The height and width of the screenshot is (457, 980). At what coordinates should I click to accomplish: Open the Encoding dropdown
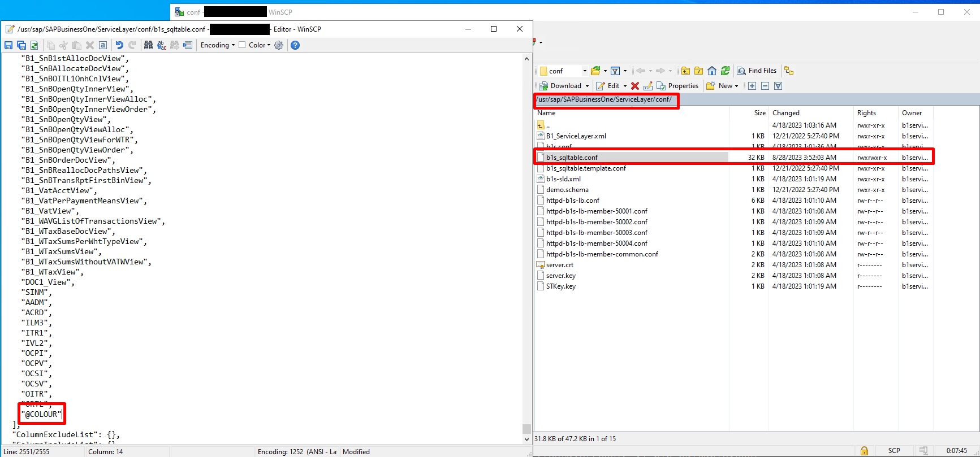218,45
